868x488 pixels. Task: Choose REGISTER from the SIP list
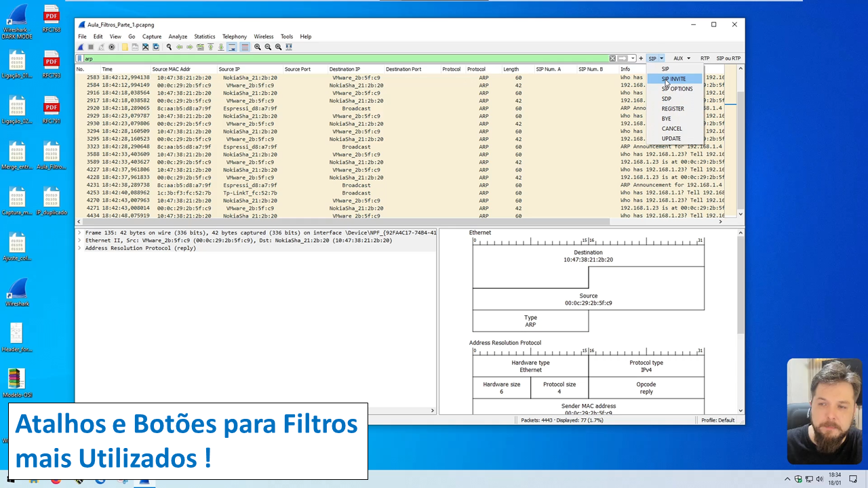click(675, 108)
